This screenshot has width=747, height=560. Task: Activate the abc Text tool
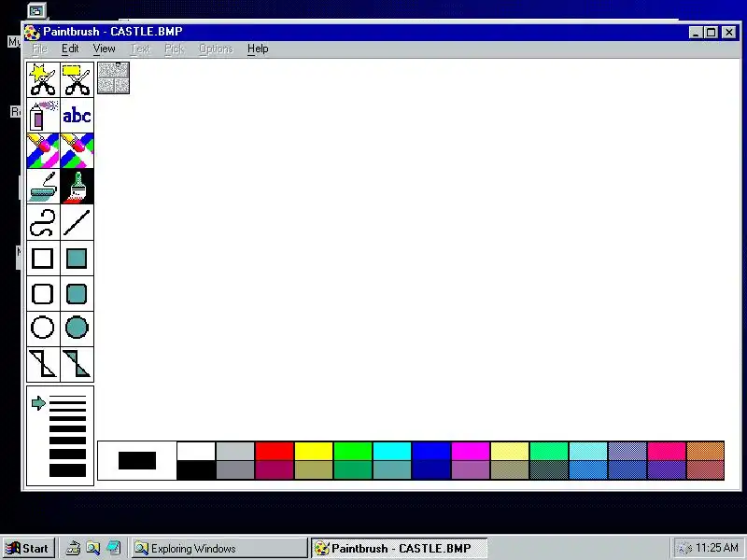point(78,115)
